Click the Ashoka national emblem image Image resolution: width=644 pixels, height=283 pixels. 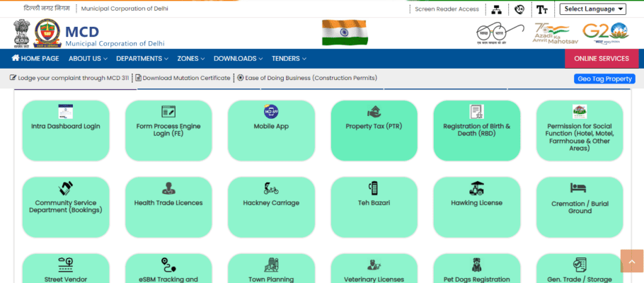click(x=21, y=33)
